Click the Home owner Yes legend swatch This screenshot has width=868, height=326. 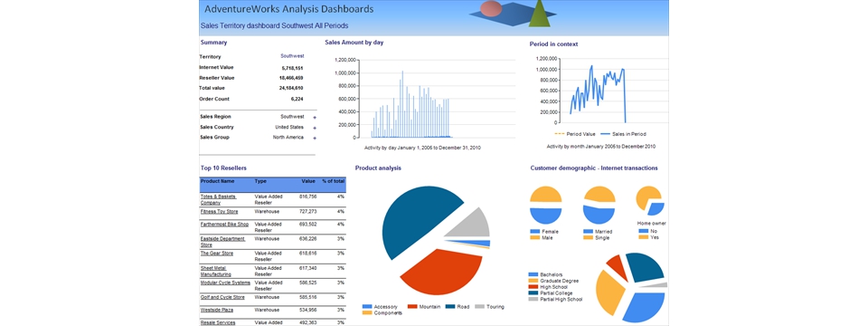coord(643,237)
